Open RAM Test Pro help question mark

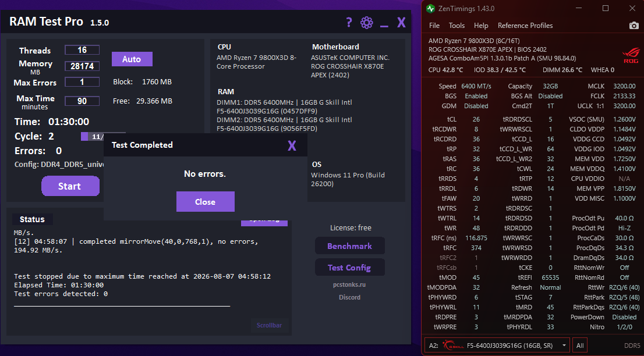(349, 22)
